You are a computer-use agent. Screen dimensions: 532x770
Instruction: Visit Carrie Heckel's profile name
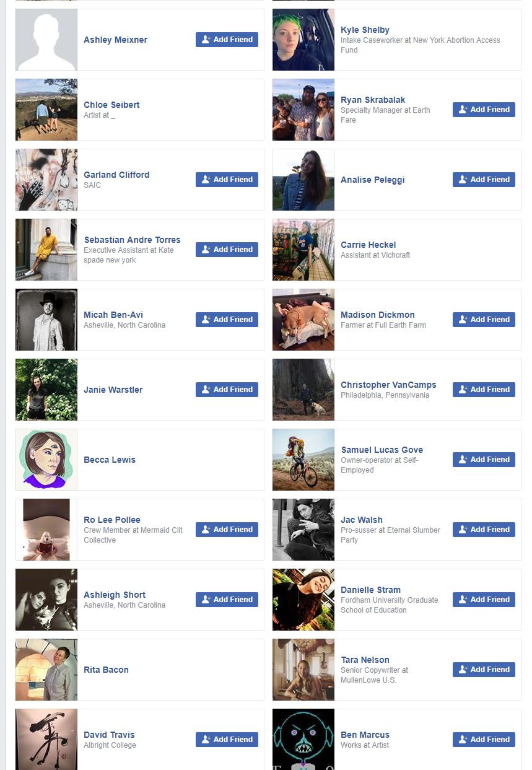tap(368, 245)
